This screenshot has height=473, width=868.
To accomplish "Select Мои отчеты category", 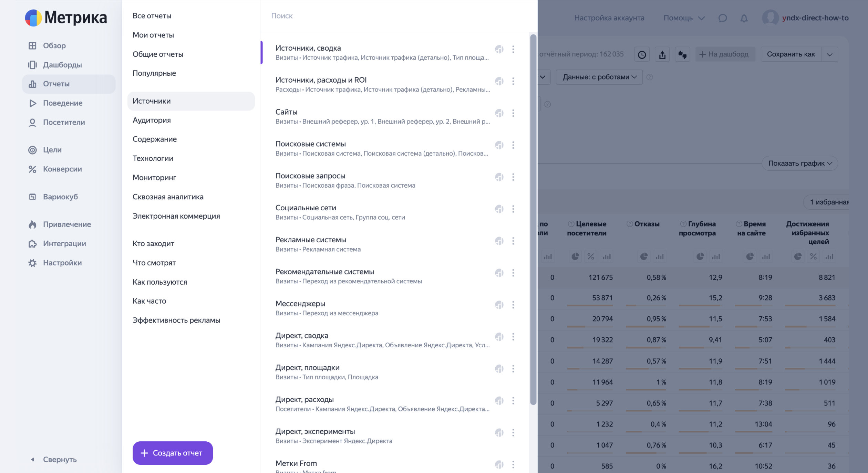I will 153,35.
